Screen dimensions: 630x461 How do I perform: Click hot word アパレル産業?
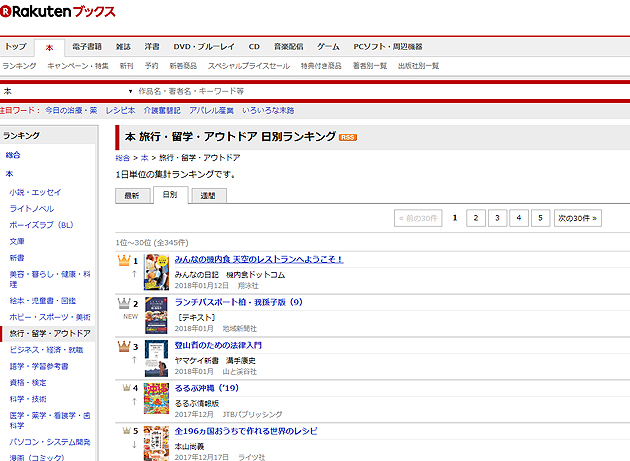point(211,111)
